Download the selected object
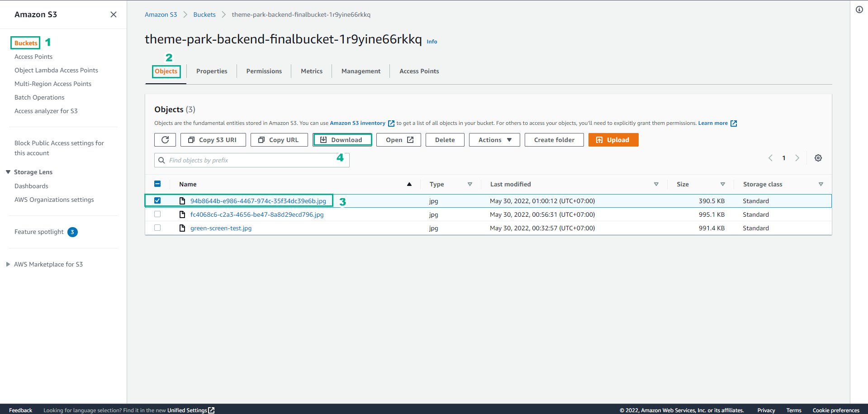This screenshot has height=414, width=868. [342, 140]
